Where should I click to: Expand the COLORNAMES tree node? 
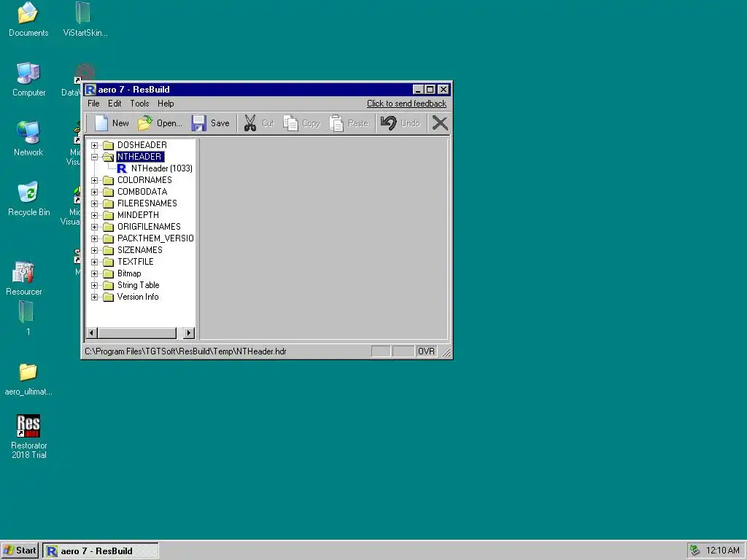tap(94, 180)
